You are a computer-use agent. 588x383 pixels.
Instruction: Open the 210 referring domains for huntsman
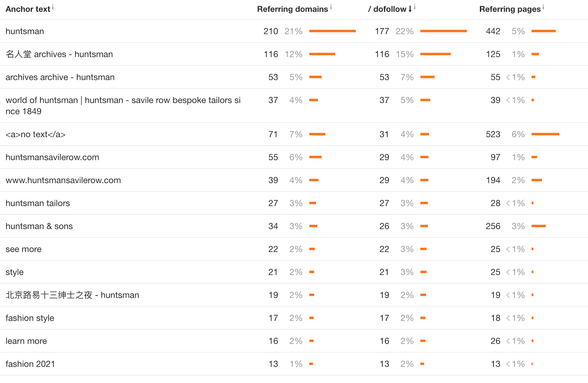270,31
